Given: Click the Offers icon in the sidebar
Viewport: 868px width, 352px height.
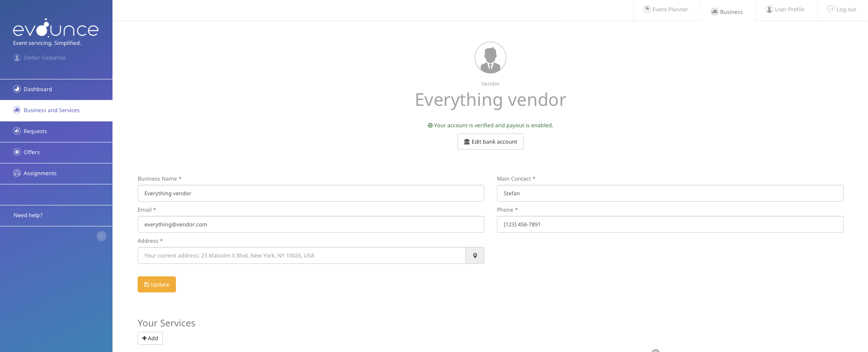Looking at the screenshot, I should [17, 152].
